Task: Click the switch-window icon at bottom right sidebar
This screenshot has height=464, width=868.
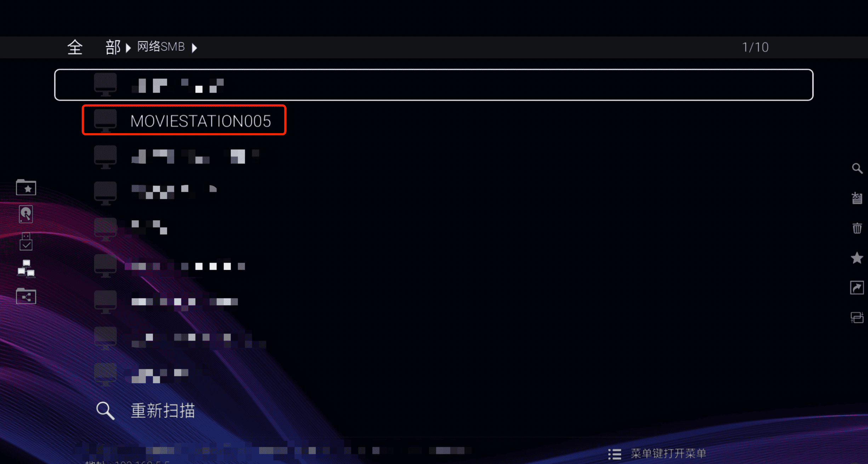Action: coord(857,317)
